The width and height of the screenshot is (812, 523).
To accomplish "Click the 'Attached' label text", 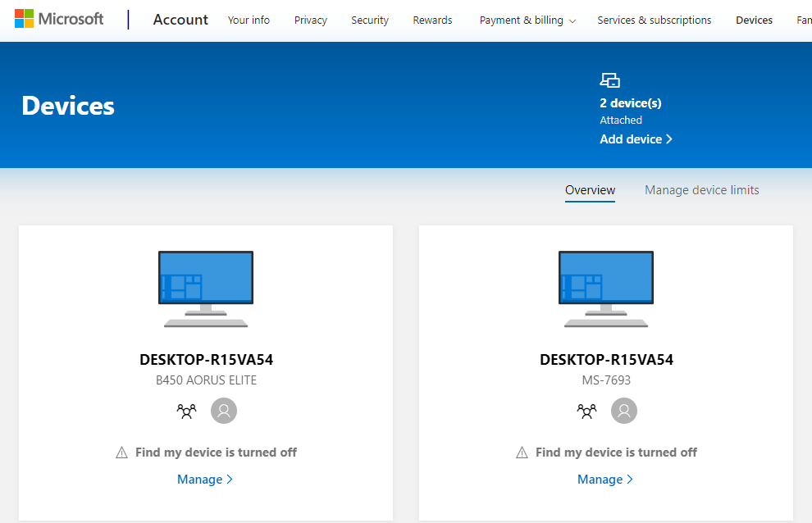I will (x=621, y=121).
